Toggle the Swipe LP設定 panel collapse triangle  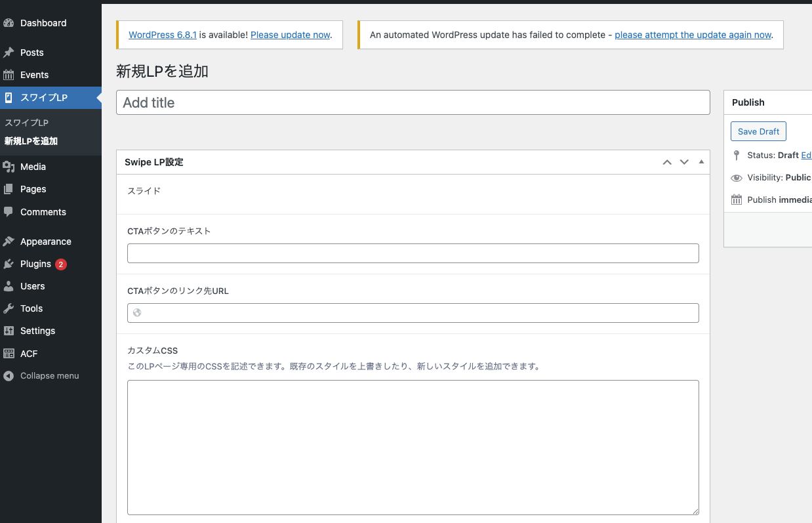[701, 161]
